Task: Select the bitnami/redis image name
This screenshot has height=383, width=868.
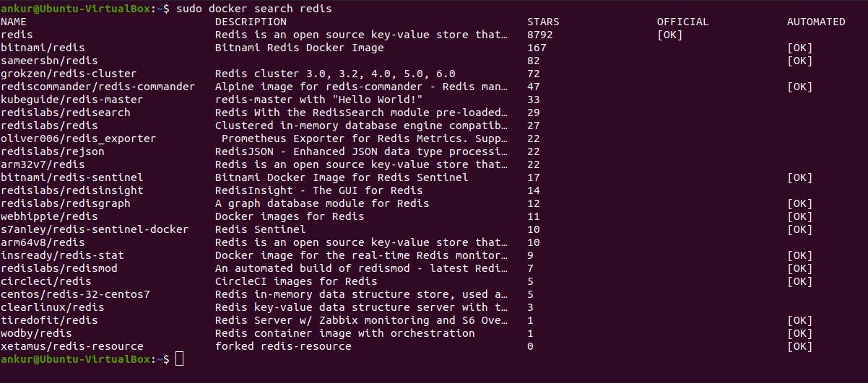Action: tap(43, 48)
